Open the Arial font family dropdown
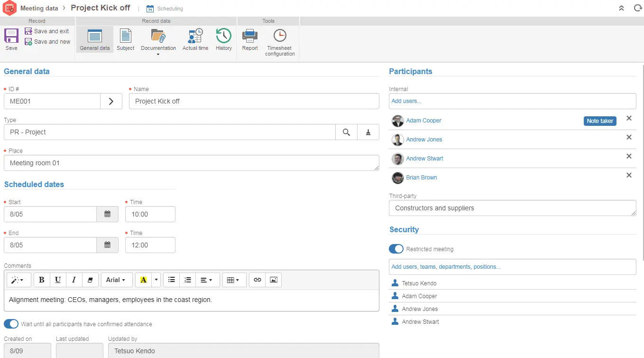Viewport: 644px width, 358px height. click(x=116, y=280)
